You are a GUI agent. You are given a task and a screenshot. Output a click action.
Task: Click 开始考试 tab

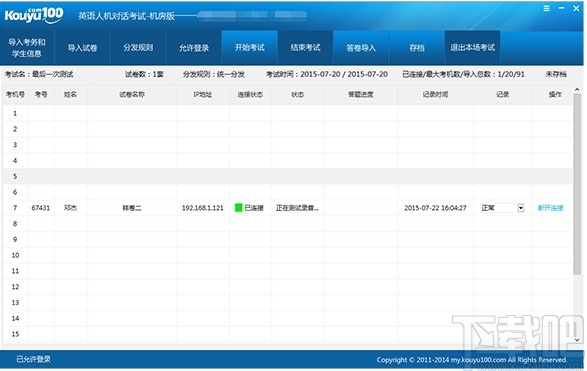pos(250,48)
